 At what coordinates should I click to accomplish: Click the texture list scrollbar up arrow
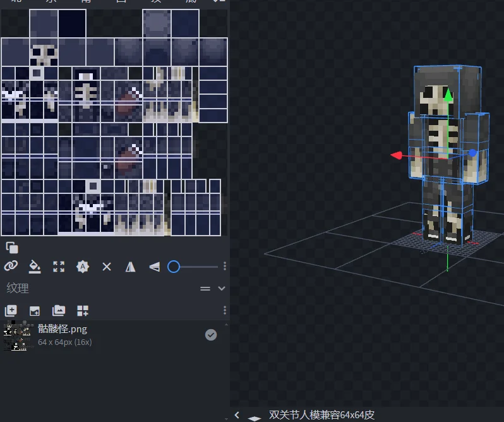click(226, 325)
